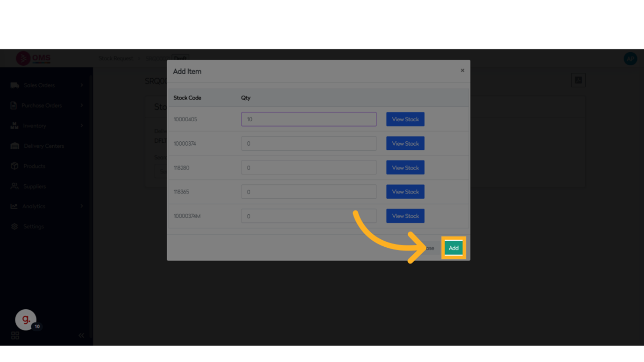Image resolution: width=644 pixels, height=362 pixels.
Task: Click the green Add button
Action: pyautogui.click(x=453, y=248)
